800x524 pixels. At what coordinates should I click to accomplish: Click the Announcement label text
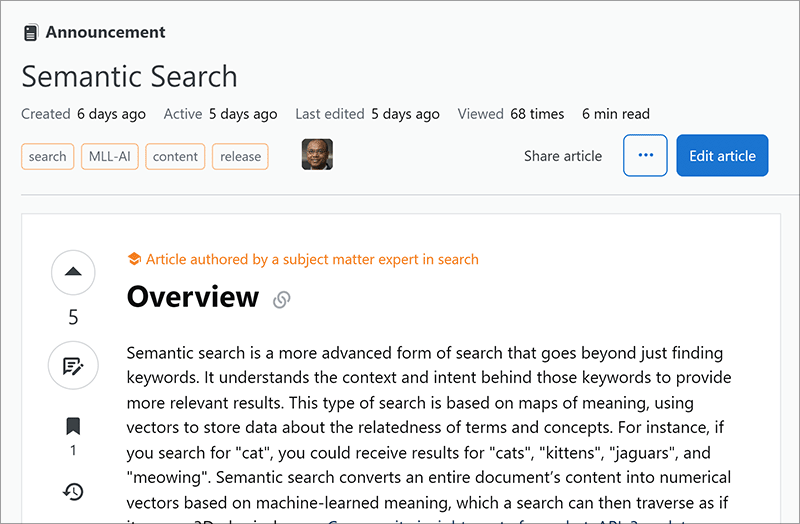[x=105, y=32]
